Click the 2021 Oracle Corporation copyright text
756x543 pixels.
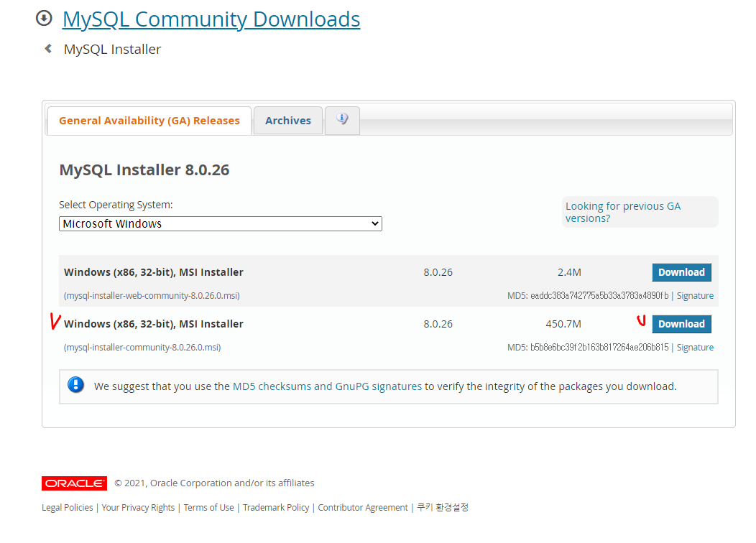pyautogui.click(x=214, y=483)
